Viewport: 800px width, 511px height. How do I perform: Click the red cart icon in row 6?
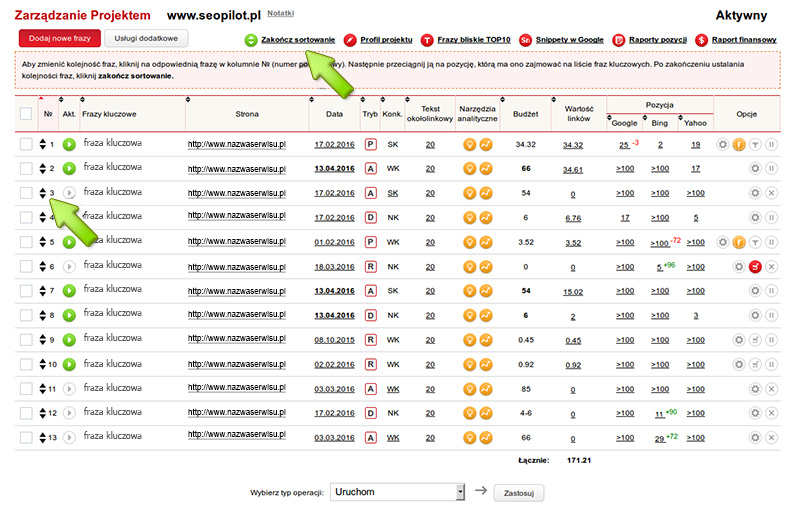click(x=756, y=266)
